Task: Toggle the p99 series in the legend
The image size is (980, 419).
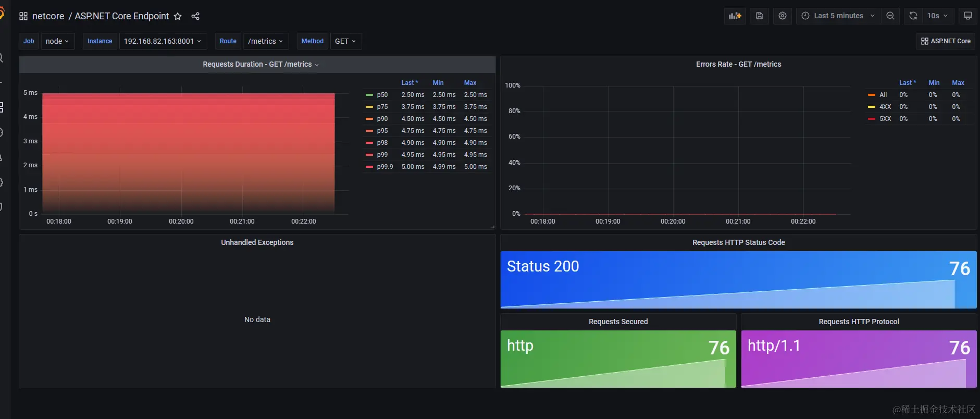Action: pyautogui.click(x=382, y=155)
